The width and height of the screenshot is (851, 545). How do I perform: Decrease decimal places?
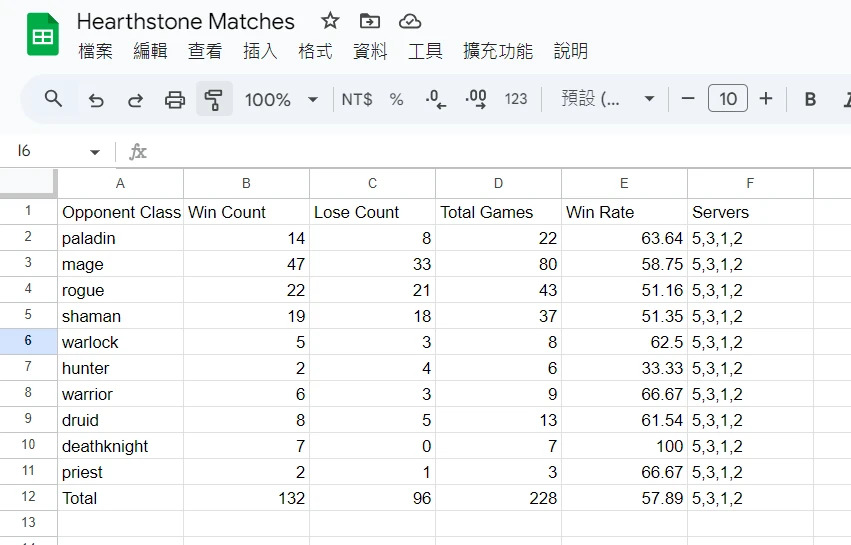[435, 99]
